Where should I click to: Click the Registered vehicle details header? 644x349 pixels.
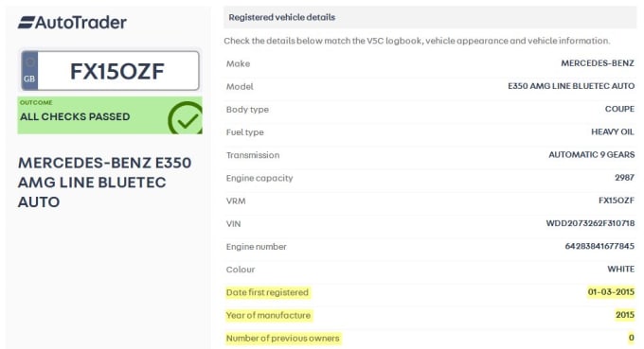tap(282, 17)
